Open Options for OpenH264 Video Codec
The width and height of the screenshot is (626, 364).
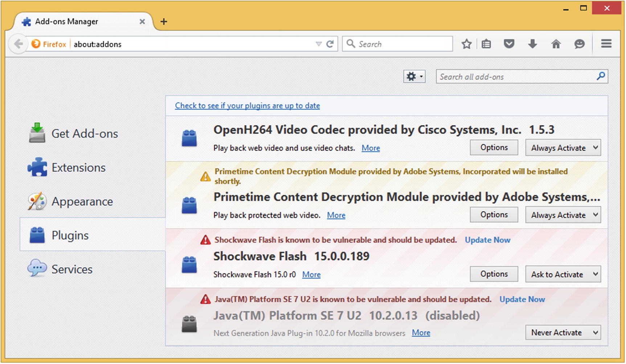click(494, 148)
